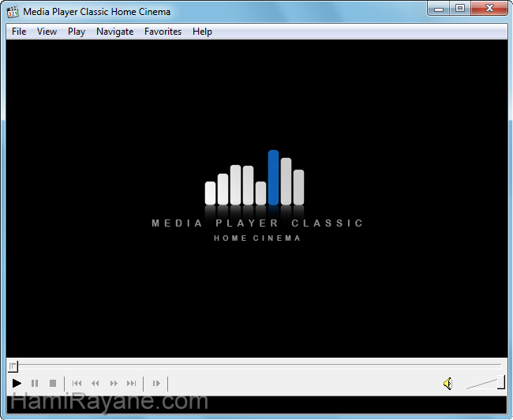Screen dimensions: 513x420
Task: Open the Help menu
Action: tap(202, 32)
